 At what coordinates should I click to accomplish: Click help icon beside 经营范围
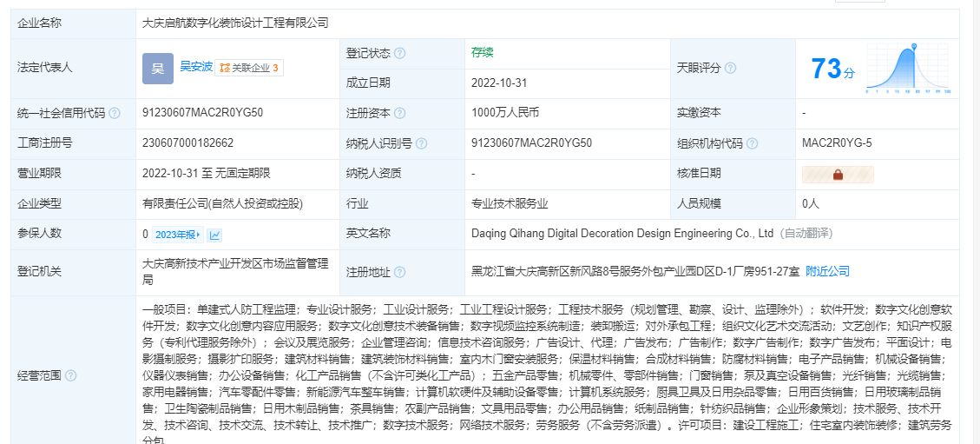click(70, 375)
